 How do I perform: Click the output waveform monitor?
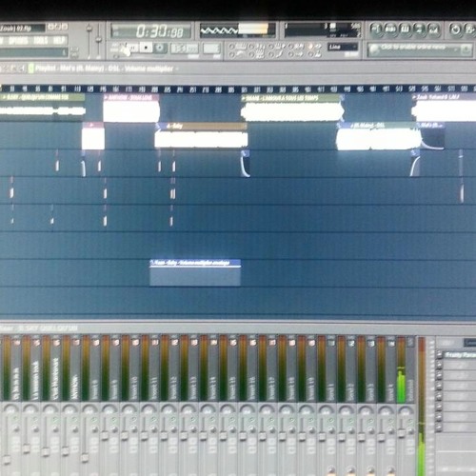(238, 30)
